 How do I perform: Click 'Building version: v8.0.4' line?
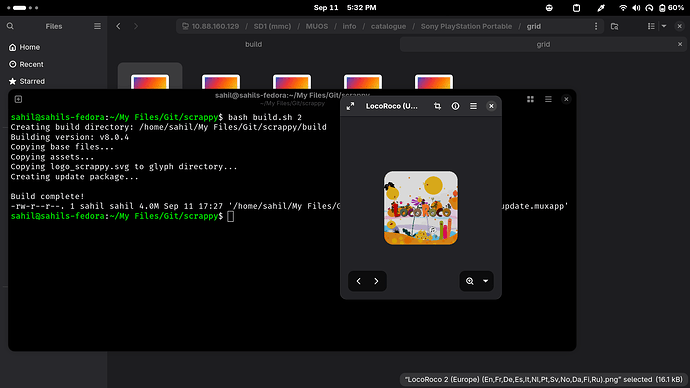click(x=70, y=137)
